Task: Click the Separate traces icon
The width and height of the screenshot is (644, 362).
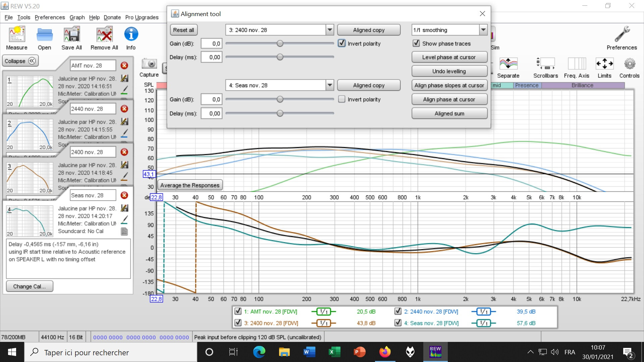Action: click(x=508, y=64)
